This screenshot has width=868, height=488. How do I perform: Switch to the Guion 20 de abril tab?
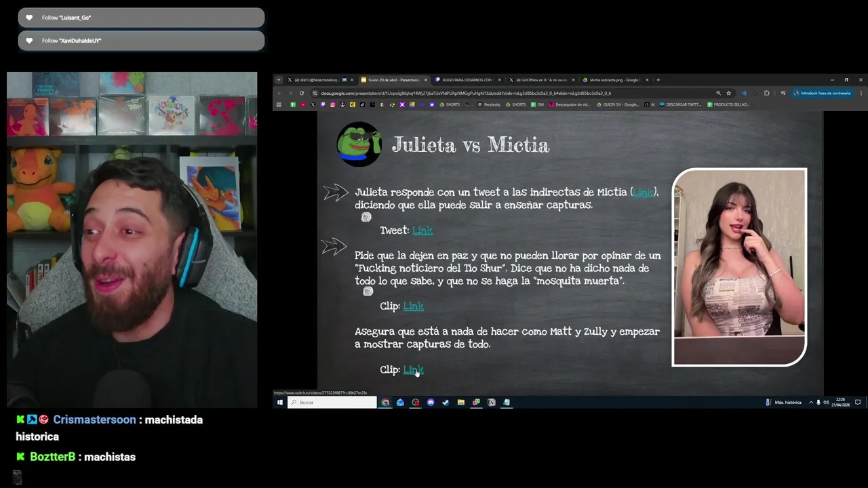394,80
